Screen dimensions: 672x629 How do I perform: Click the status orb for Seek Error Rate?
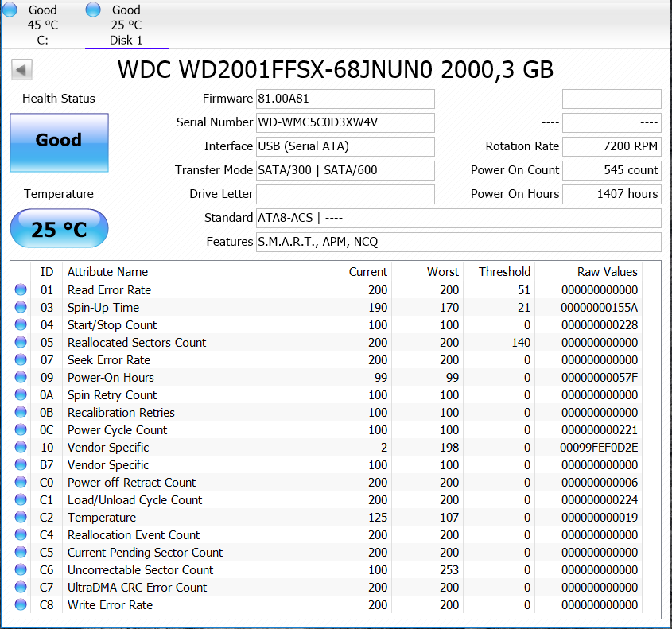pyautogui.click(x=21, y=359)
